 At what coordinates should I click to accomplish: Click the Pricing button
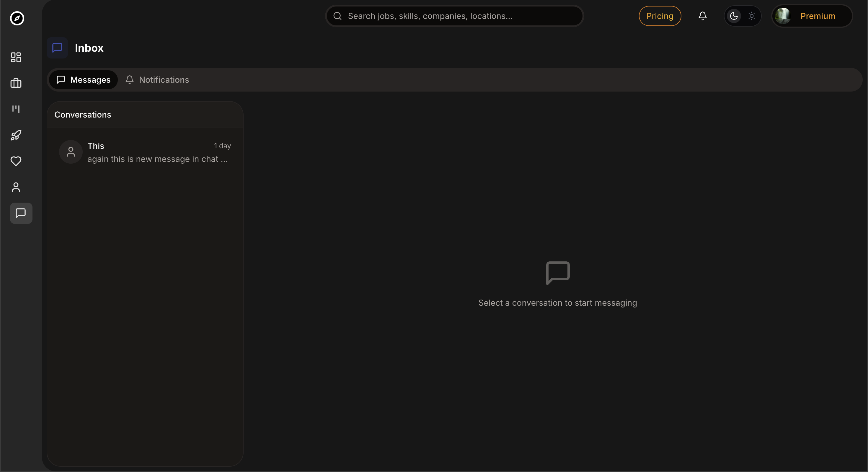(660, 16)
